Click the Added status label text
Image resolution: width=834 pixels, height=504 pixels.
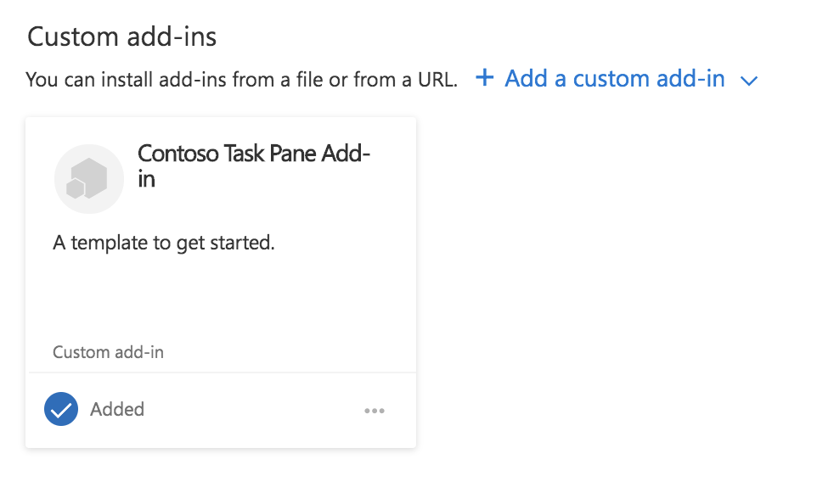pos(117,409)
